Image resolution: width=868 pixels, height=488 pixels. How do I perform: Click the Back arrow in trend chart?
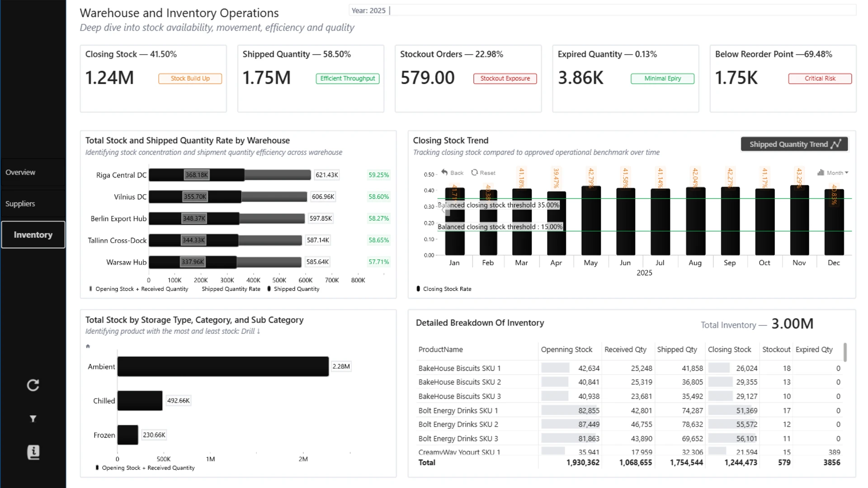[453, 173]
